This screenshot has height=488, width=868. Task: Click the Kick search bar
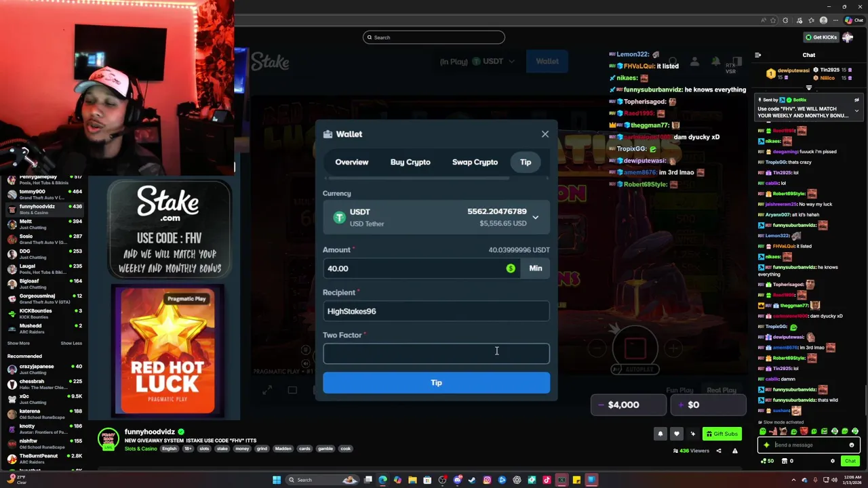tap(434, 37)
